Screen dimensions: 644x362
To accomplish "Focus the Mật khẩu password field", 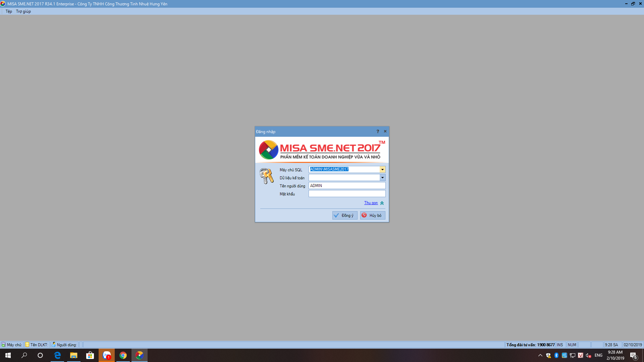I will pyautogui.click(x=347, y=194).
